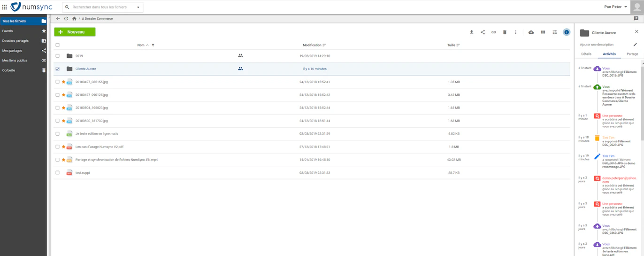This screenshot has width=644, height=256.
Task: Create a public link with link icon
Action: click(493, 32)
